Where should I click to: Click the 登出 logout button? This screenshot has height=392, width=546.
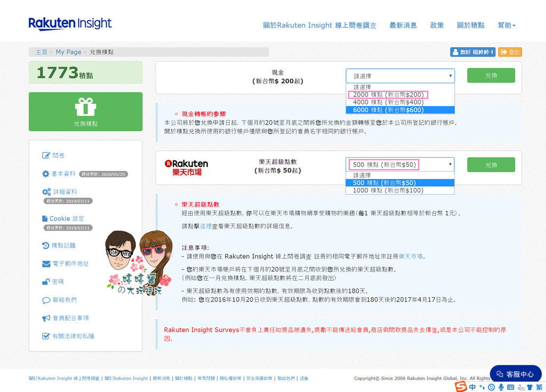[510, 52]
